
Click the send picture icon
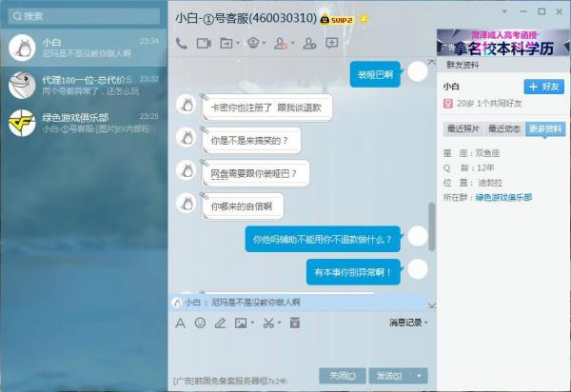pyautogui.click(x=241, y=323)
